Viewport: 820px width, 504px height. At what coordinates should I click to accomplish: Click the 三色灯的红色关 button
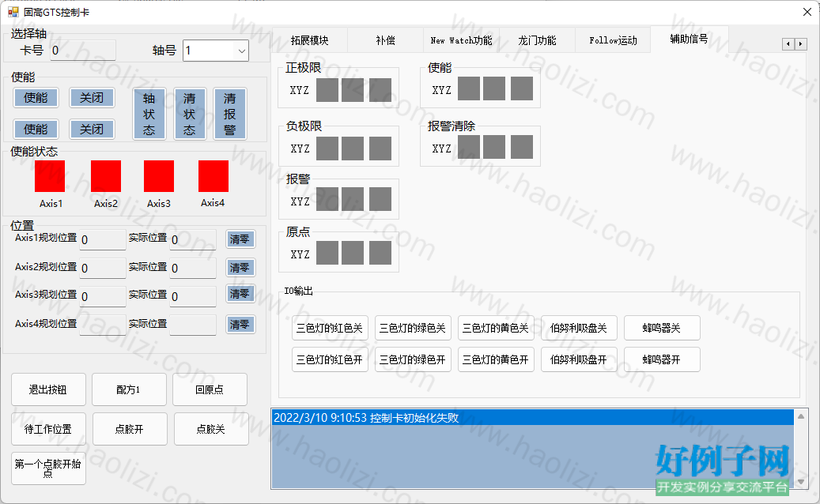click(330, 328)
